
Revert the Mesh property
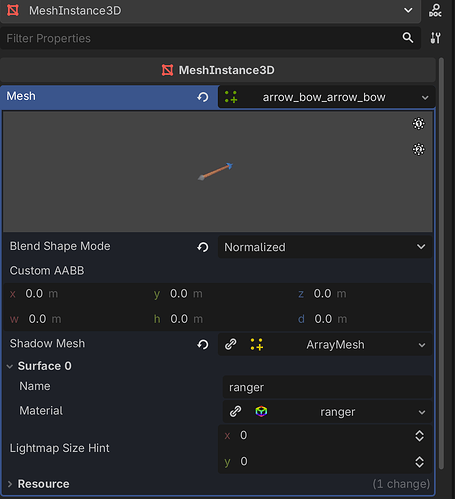tap(203, 97)
